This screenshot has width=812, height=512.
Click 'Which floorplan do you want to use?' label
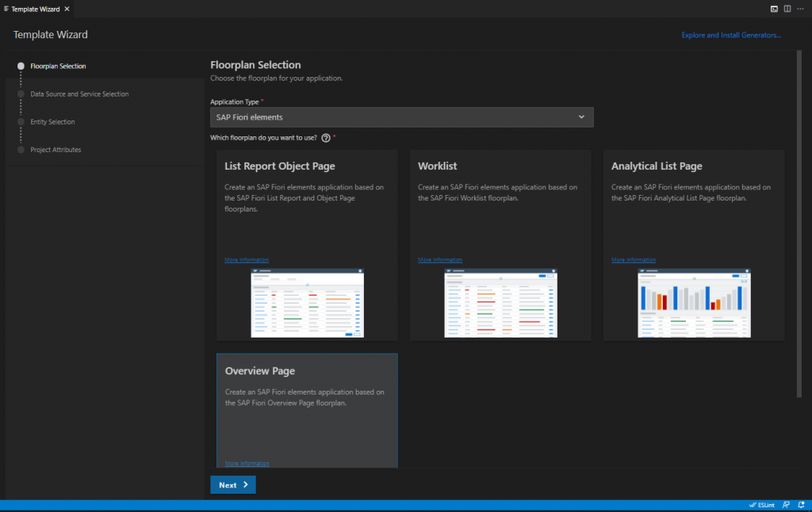click(x=263, y=138)
